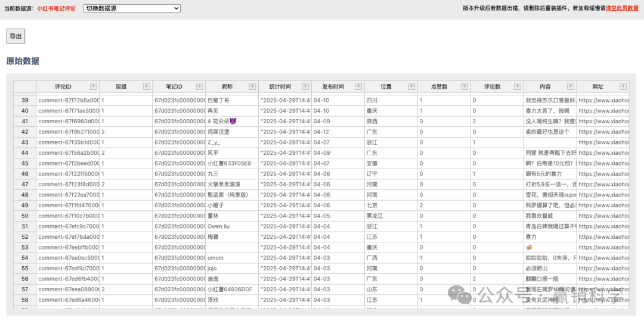Click nickname cell 小瘤子
The height and width of the screenshot is (321, 644).
pos(232,205)
